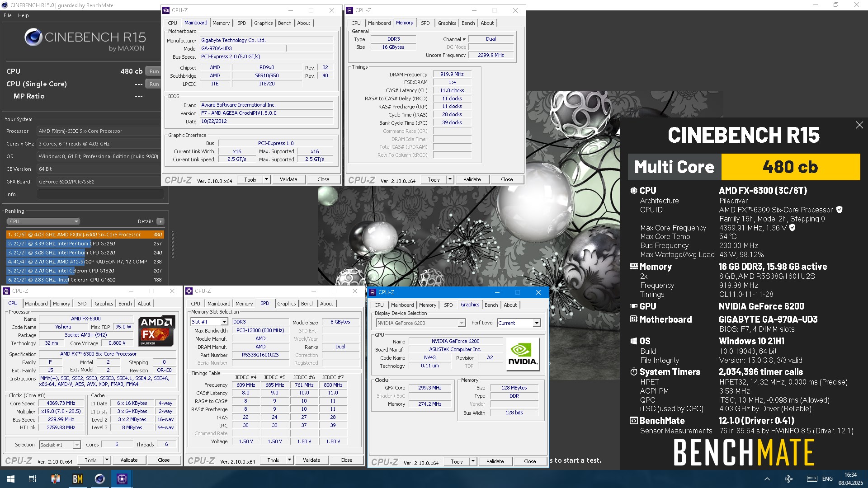Click the DRAM Frequency 919.9 MHz value
Image resolution: width=868 pixels, height=488 pixels.
(x=452, y=75)
